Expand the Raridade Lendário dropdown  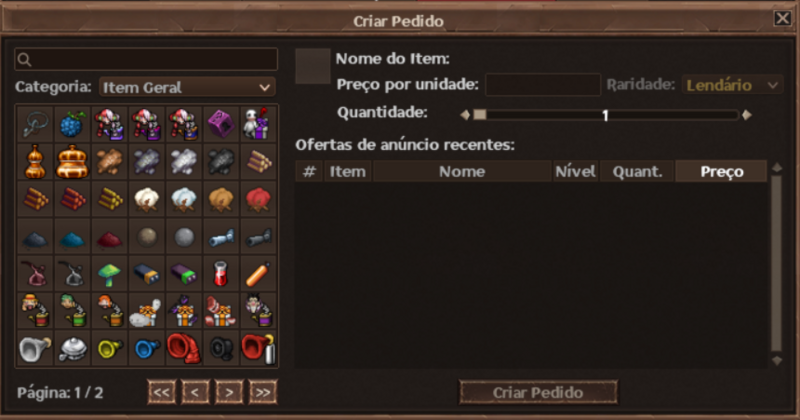(x=732, y=85)
